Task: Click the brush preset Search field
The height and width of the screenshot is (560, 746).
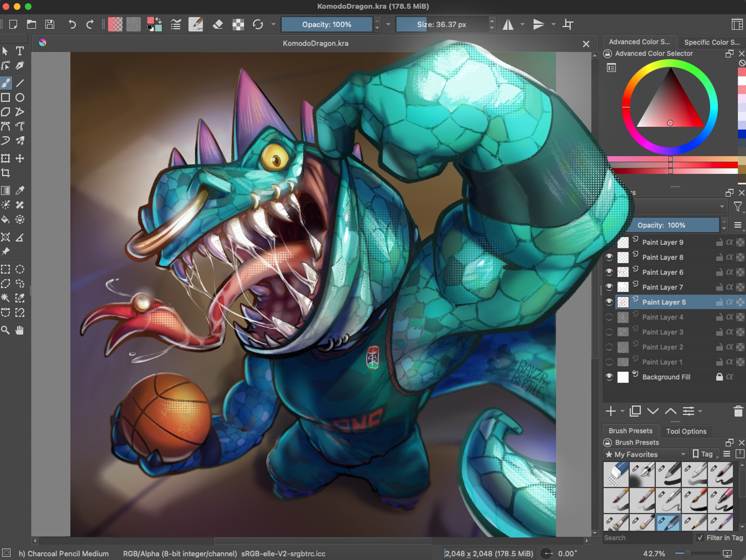Action: [x=647, y=538]
